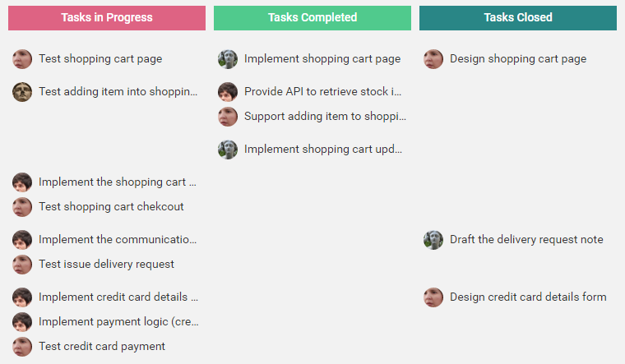Open Implement the communication task
The width and height of the screenshot is (625, 364).
[x=118, y=240]
